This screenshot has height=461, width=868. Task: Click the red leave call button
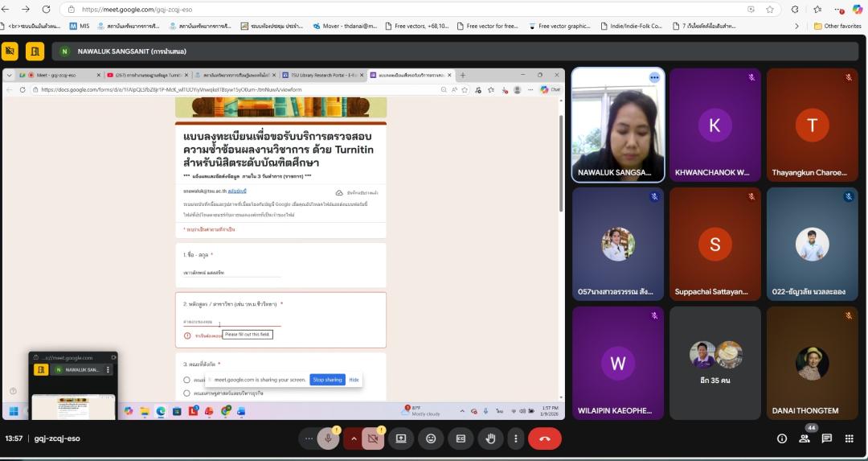544,438
